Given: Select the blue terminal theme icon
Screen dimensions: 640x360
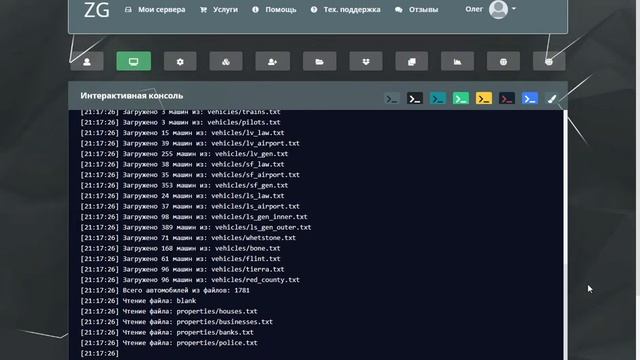Looking at the screenshot, I should [529, 99].
